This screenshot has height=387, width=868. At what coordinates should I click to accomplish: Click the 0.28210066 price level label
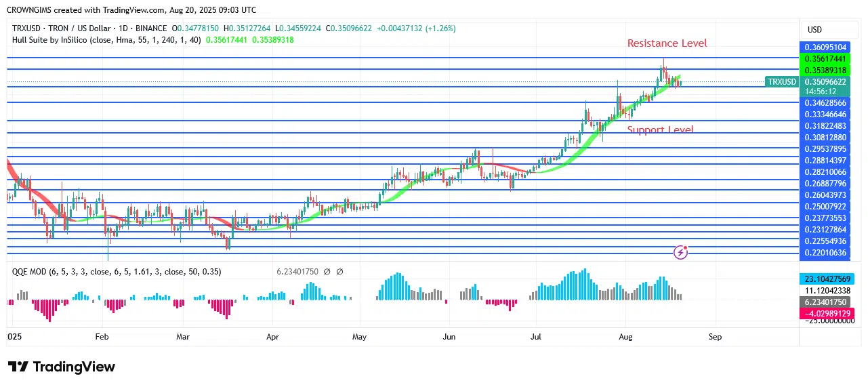click(x=825, y=172)
